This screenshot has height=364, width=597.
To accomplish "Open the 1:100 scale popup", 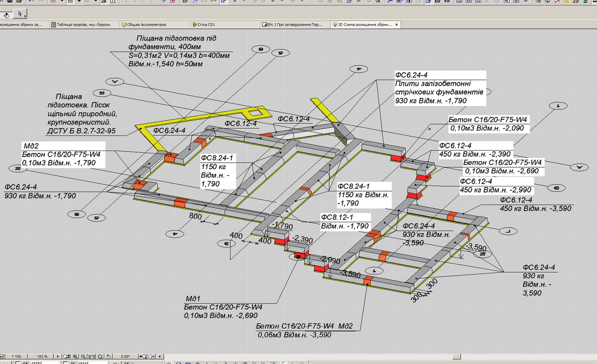I will click(16, 357).
